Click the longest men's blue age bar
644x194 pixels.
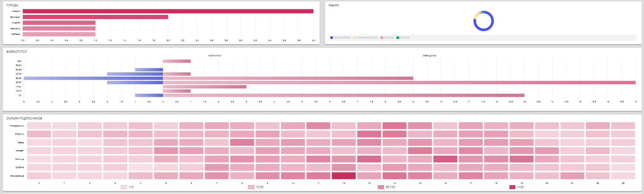tap(93, 78)
